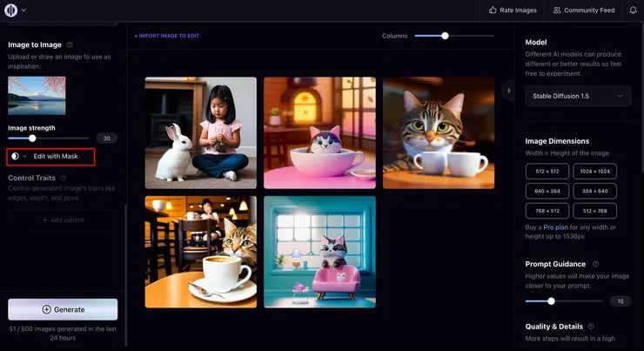Select 512 × 768 dimensions

(x=594, y=211)
